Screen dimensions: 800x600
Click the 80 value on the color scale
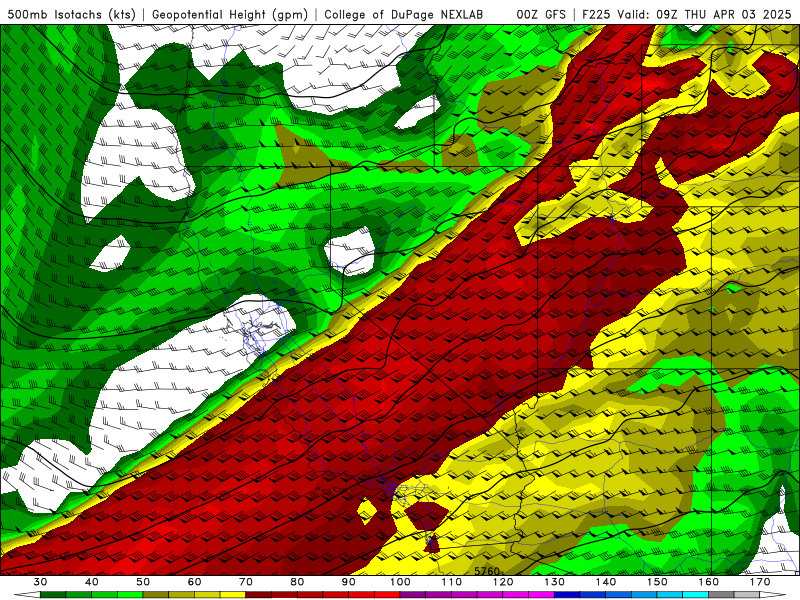point(297,582)
